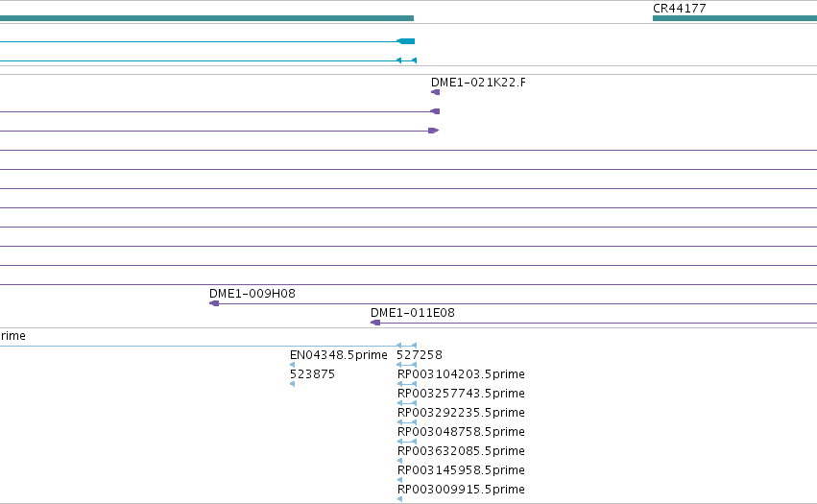
Task: Select the small arrow glyph under EN04348.5prime
Action: [292, 365]
